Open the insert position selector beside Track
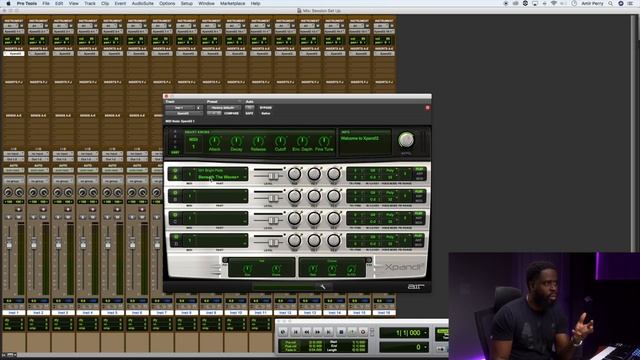 pyautogui.click(x=198, y=108)
